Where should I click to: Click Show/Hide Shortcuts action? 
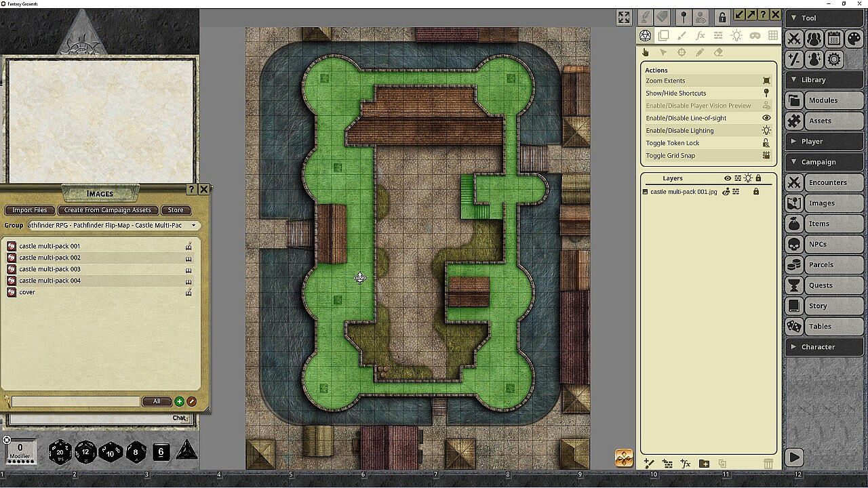coord(708,94)
